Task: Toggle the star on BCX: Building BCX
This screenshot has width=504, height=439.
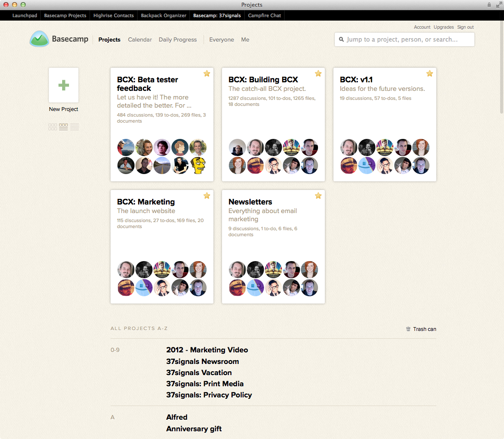Action: tap(318, 74)
